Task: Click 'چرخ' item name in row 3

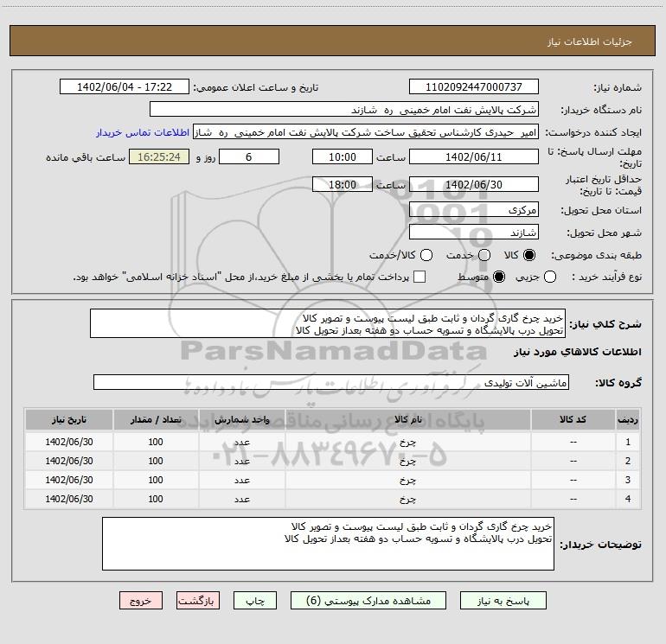Action: click(x=407, y=480)
